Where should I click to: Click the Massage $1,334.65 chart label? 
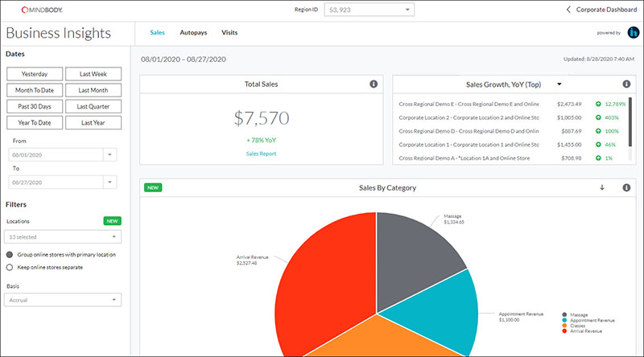point(454,220)
